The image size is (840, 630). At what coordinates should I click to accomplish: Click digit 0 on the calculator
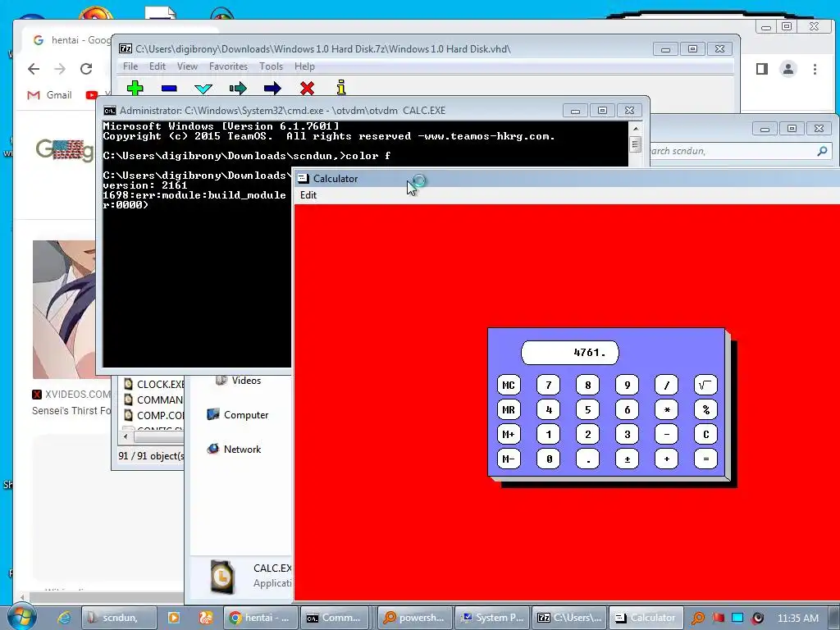point(548,459)
